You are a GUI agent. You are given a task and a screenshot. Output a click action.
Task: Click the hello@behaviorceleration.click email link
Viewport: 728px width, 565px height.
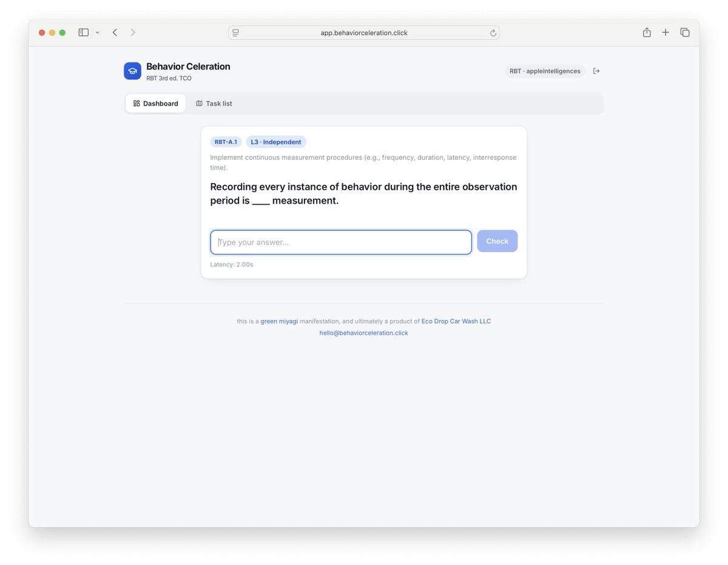point(364,333)
